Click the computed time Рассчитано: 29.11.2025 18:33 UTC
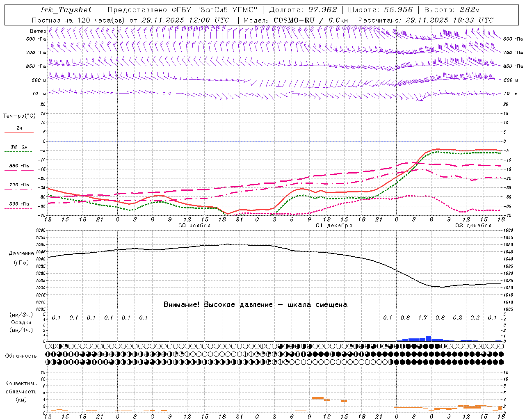Image resolution: width=525 pixels, height=420 pixels. tap(426, 20)
